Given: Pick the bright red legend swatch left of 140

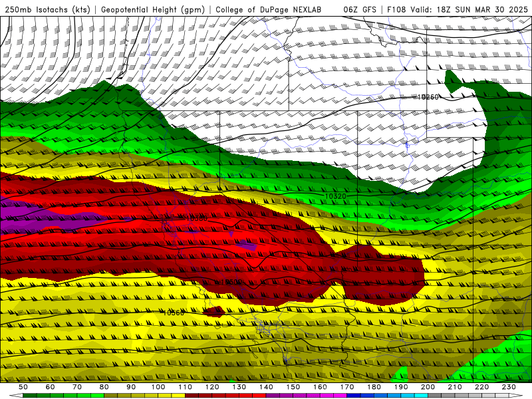Looking at the screenshot, I should point(259,396).
